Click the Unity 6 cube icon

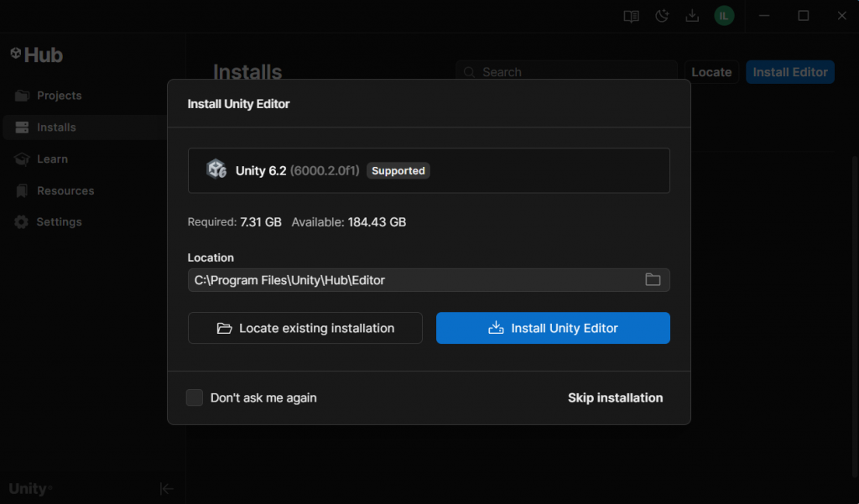[x=216, y=169]
